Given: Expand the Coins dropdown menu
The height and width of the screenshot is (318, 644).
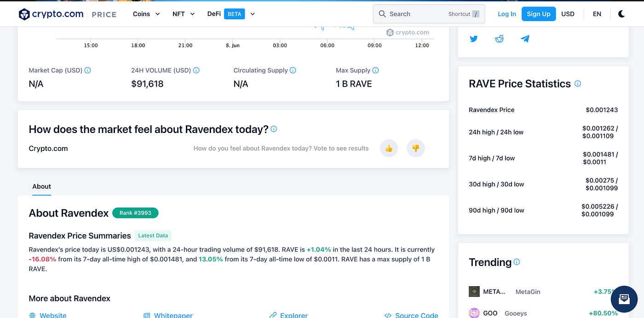Looking at the screenshot, I should [146, 14].
